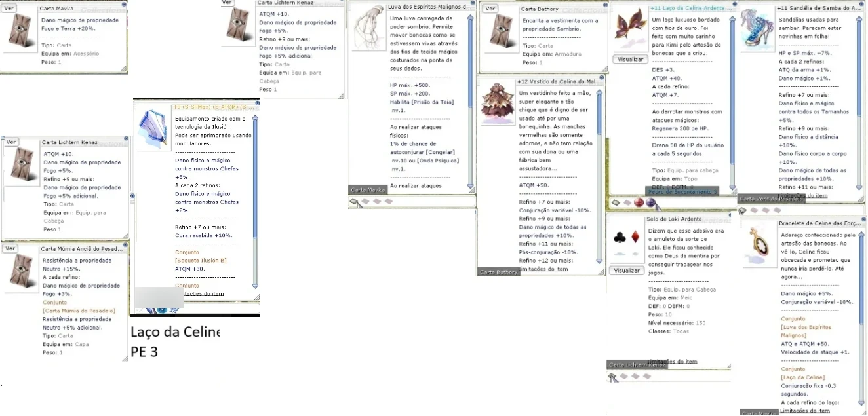Screen dimensions: 868x416
Task: Click the HP máx. +500. line
Action: pyautogui.click(x=411, y=85)
